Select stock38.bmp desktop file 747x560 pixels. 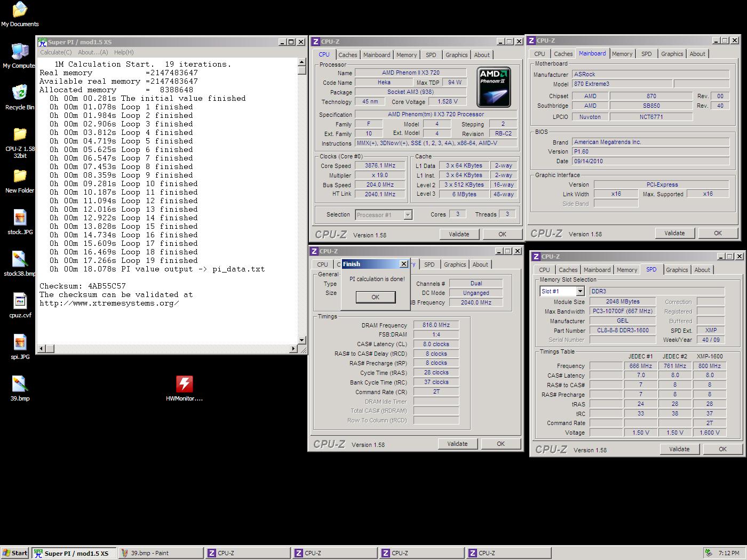20,264
